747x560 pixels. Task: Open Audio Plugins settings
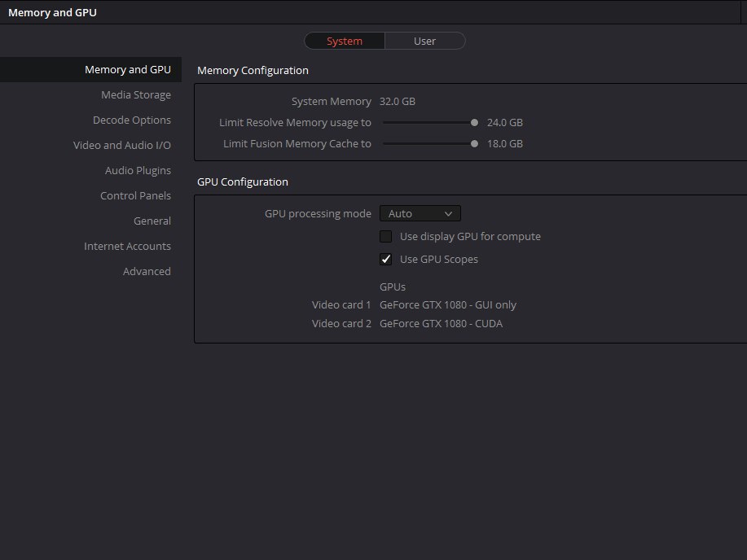point(138,170)
